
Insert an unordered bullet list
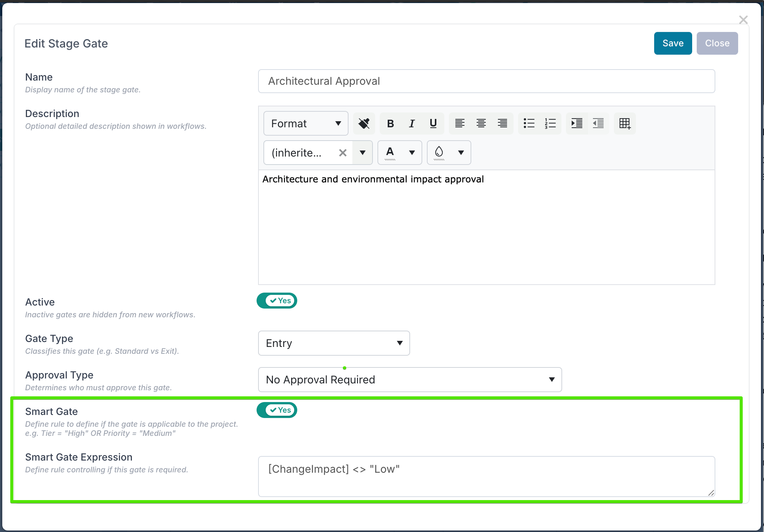coord(529,123)
